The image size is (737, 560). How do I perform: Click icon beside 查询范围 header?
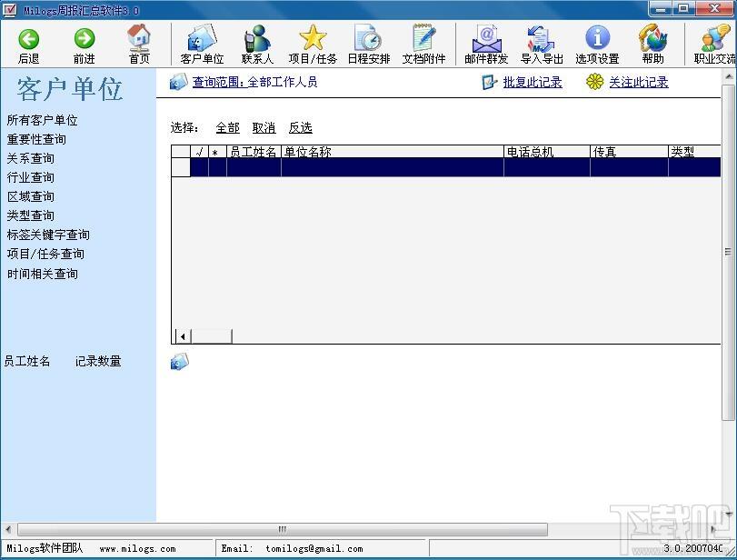tap(179, 82)
